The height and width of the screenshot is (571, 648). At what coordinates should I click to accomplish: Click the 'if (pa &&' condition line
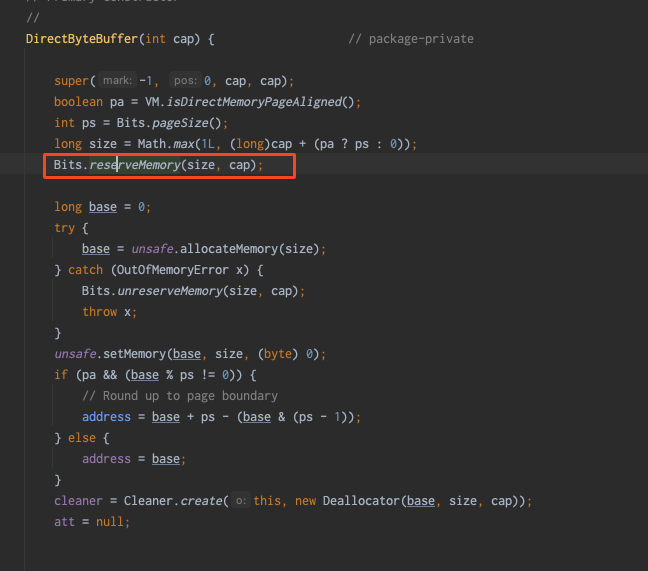[x=155, y=375]
